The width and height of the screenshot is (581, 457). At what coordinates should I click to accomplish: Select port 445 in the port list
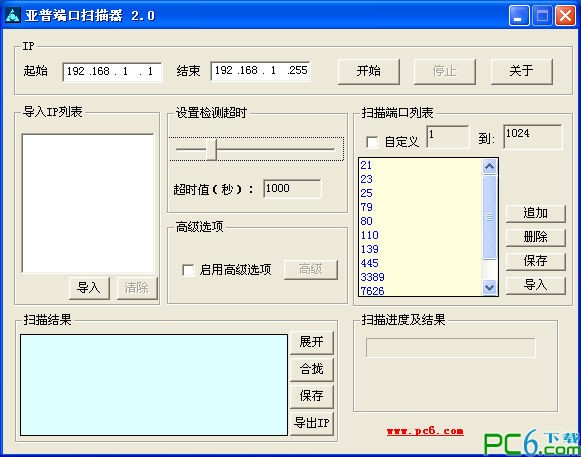click(x=369, y=263)
